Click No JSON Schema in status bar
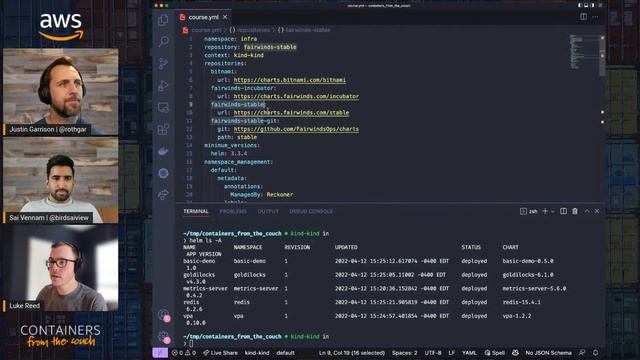Screen dimensions: 640x360 click(548, 353)
